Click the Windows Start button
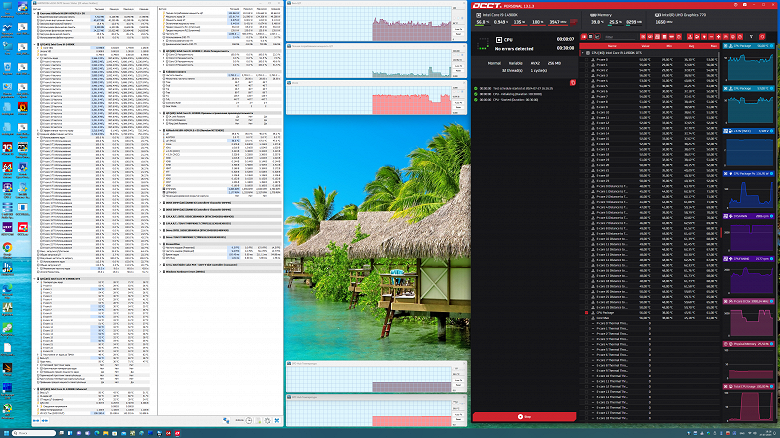Image resolution: width=780 pixels, height=438 pixels. pos(7,431)
